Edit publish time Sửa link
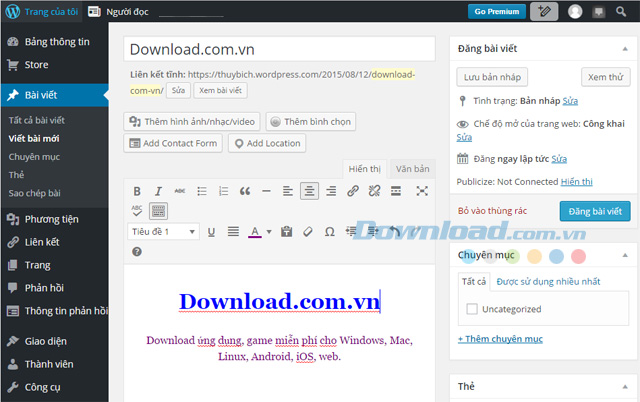 coord(559,159)
